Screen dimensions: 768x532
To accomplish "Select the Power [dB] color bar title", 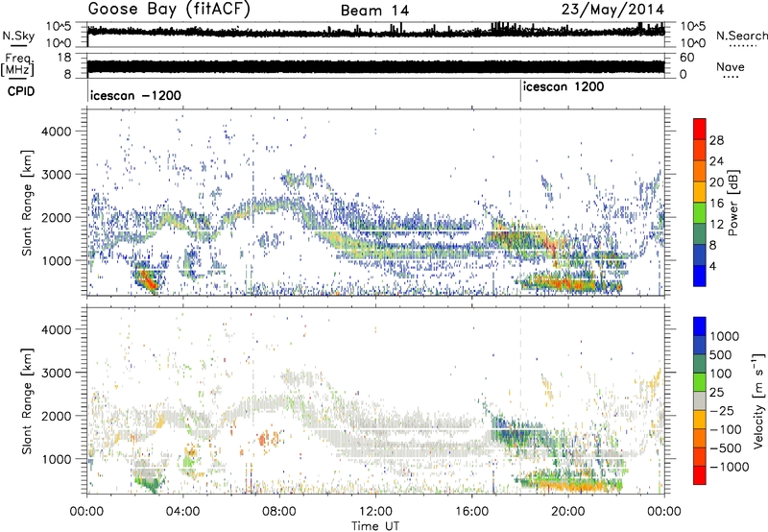I will [x=732, y=203].
